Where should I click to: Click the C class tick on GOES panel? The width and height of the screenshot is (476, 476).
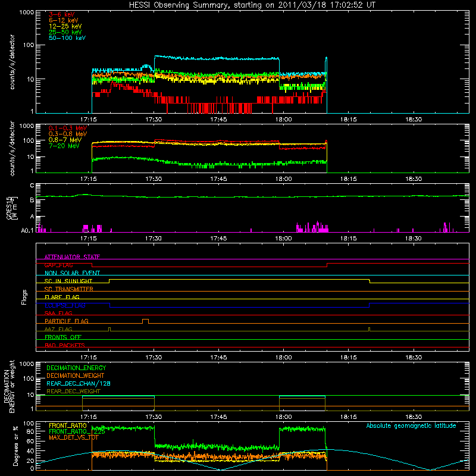[x=32, y=186]
